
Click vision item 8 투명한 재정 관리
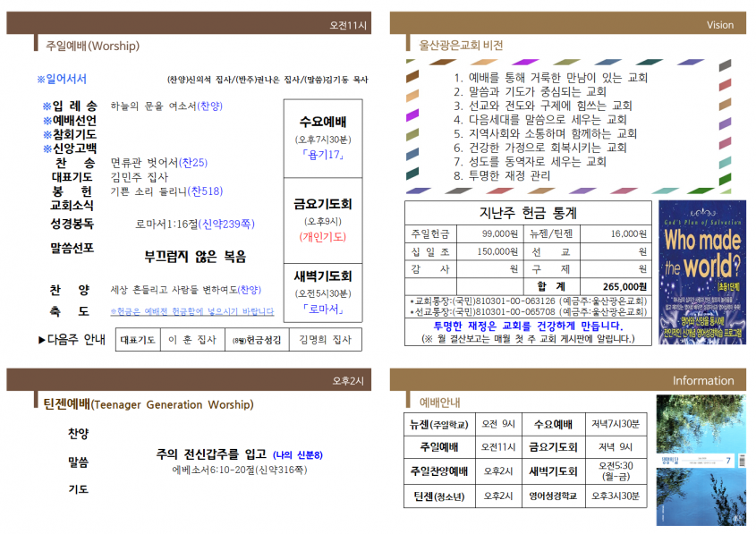pos(502,176)
